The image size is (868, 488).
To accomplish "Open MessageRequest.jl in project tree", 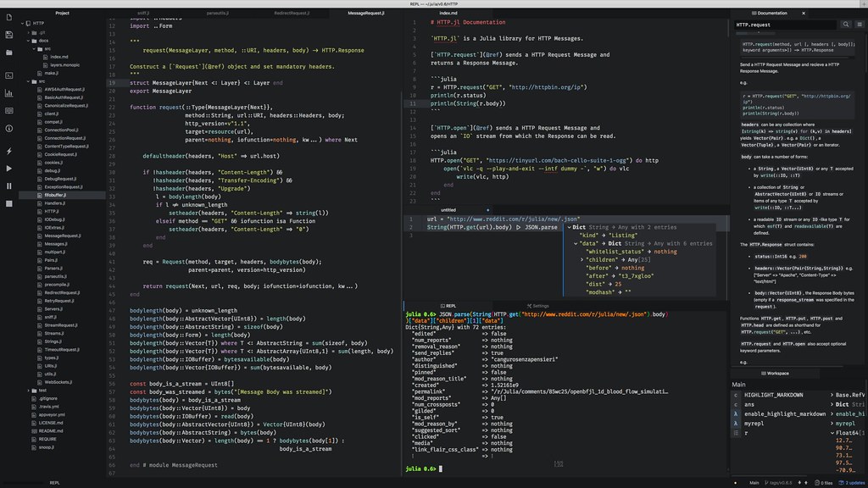I will click(62, 236).
